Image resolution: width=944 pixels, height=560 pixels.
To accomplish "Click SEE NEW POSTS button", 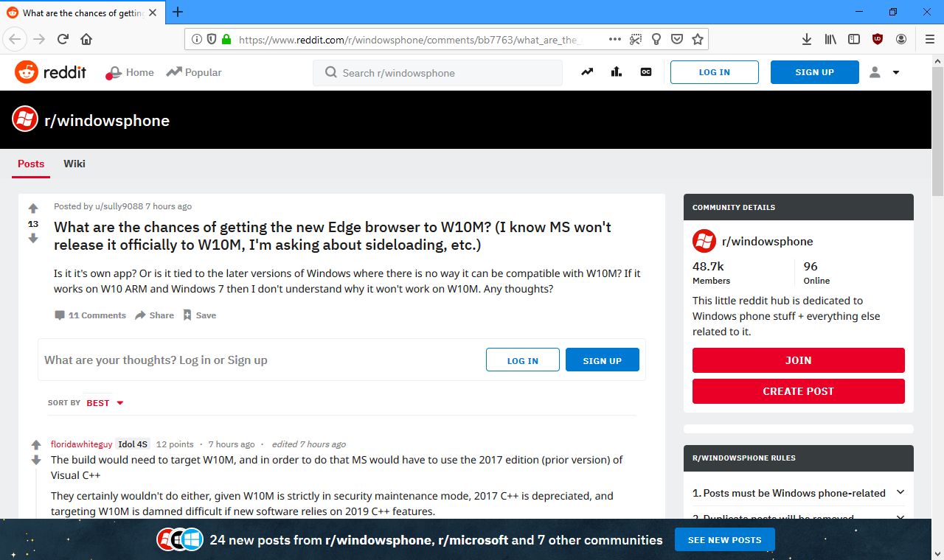I will (724, 539).
